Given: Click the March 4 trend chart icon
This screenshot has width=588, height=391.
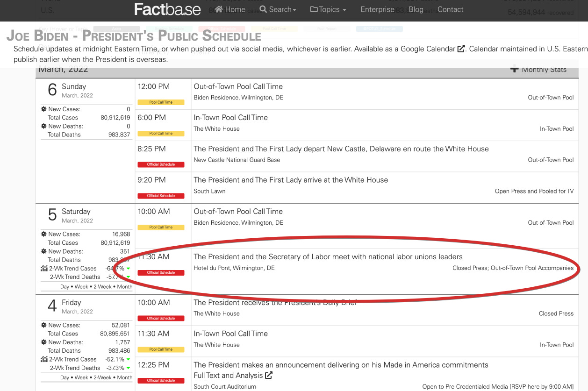Looking at the screenshot, I should [x=44, y=359].
